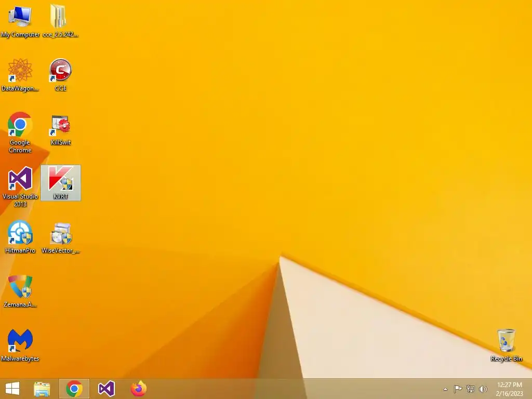
Task: Open the taskbar clock and date
Action: point(509,389)
